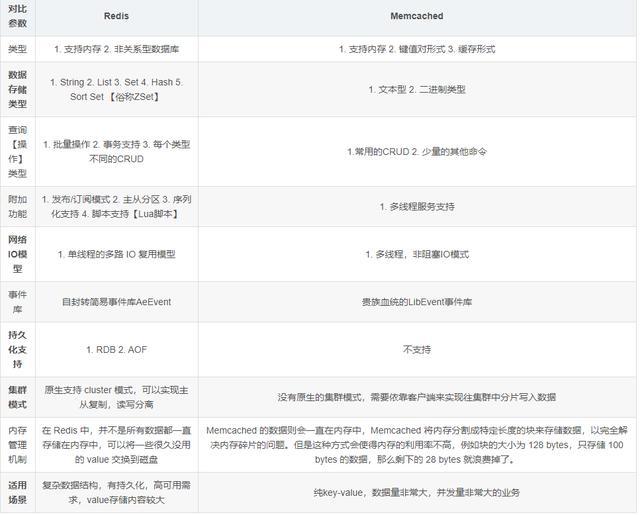Select cell '贵族血统的LibEvent事件库'
This screenshot has width=640, height=515.
tap(417, 302)
